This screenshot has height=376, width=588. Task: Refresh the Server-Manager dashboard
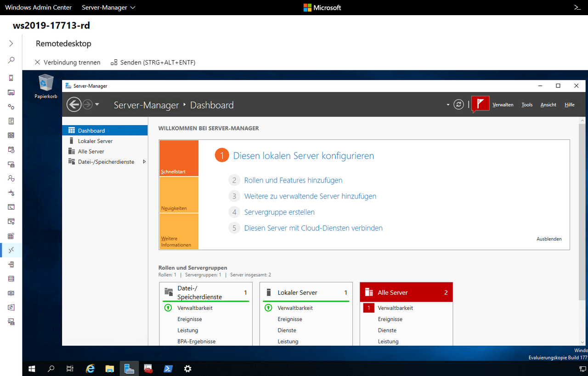(x=458, y=104)
